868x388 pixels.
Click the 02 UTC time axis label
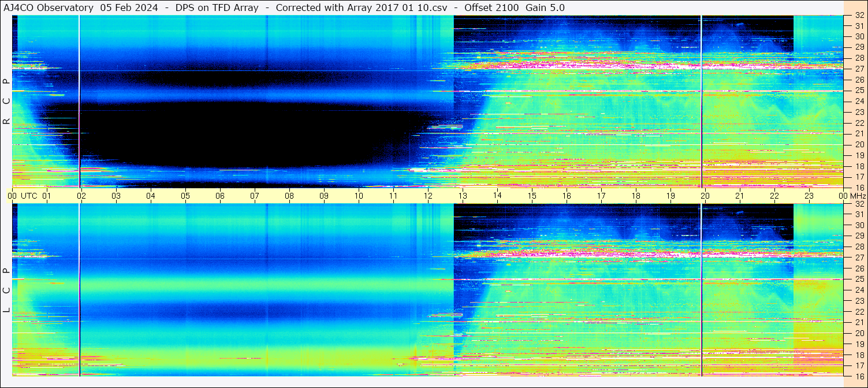pyautogui.click(x=81, y=196)
